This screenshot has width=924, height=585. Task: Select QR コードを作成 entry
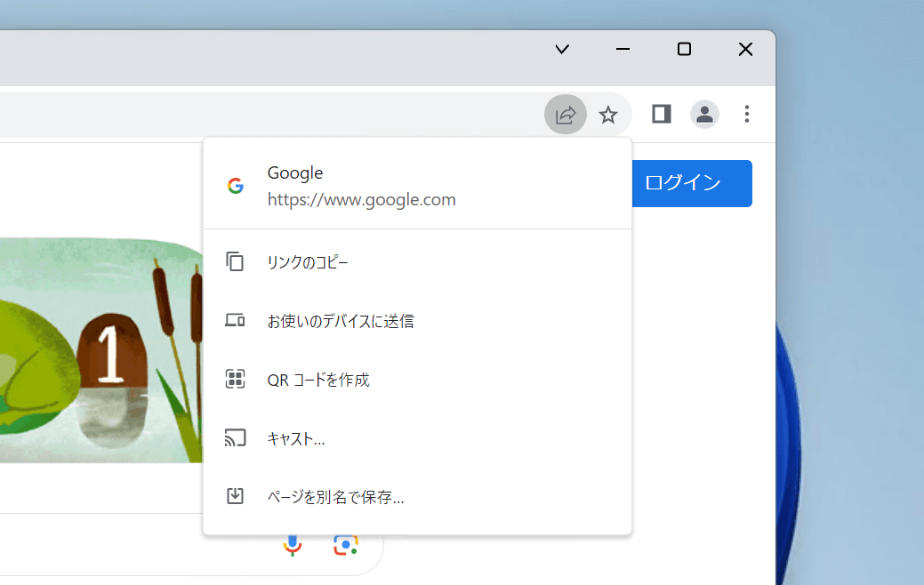point(417,380)
